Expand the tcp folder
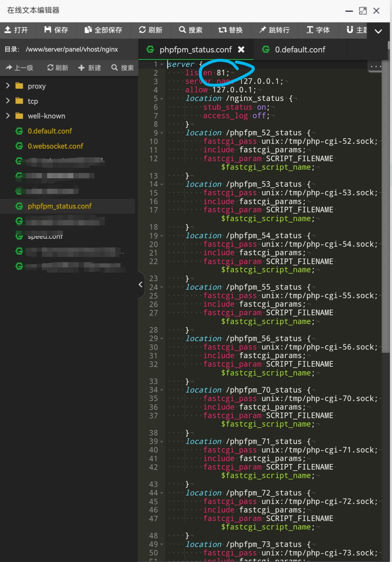Image resolution: width=392 pixels, height=562 pixels. (x=8, y=101)
